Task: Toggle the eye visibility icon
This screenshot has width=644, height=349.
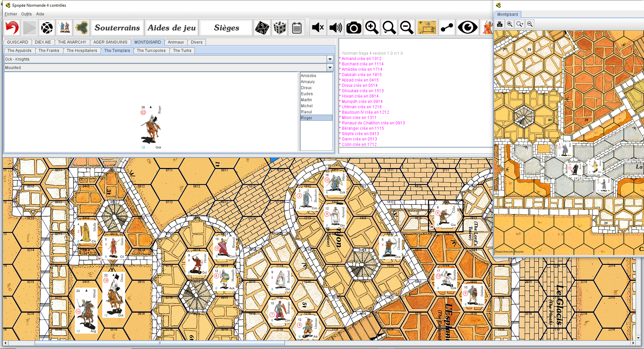Action: [468, 27]
